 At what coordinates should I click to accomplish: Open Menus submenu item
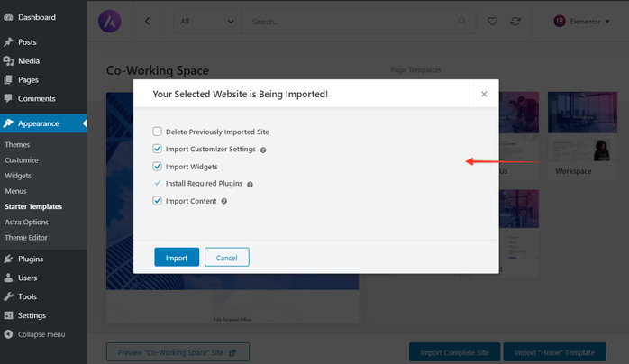click(15, 191)
